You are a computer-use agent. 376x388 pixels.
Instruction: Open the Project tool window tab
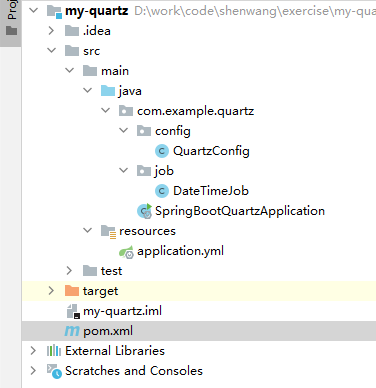(11, 23)
